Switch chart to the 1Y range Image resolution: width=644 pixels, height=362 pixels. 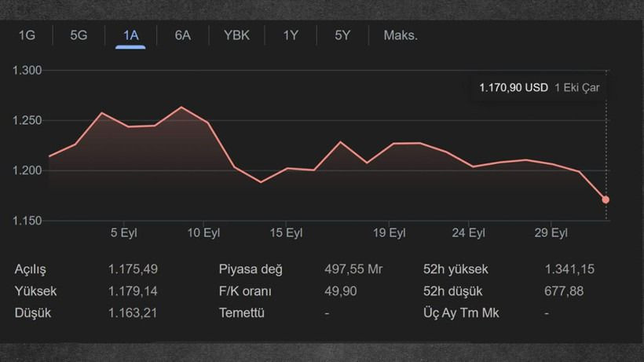point(291,35)
